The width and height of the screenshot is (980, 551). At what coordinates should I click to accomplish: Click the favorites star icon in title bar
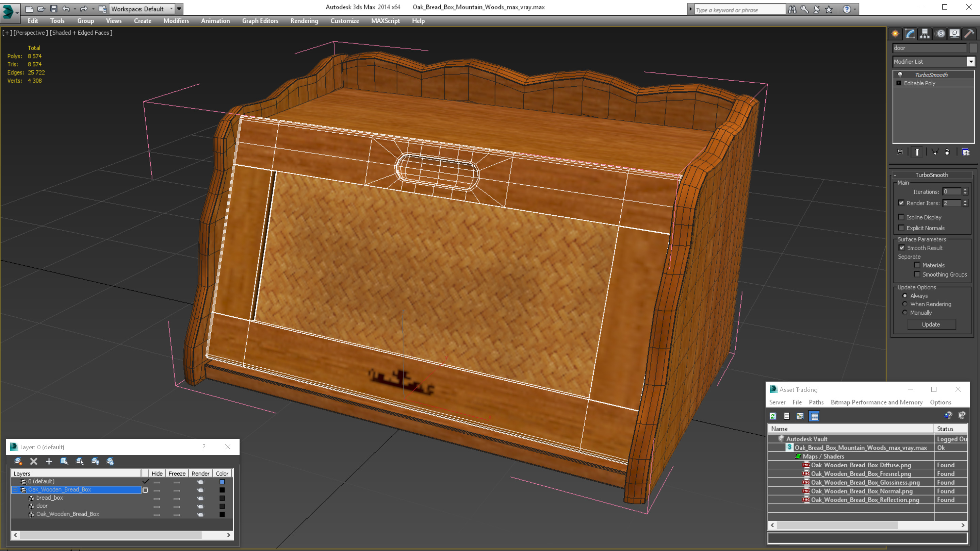pyautogui.click(x=829, y=10)
